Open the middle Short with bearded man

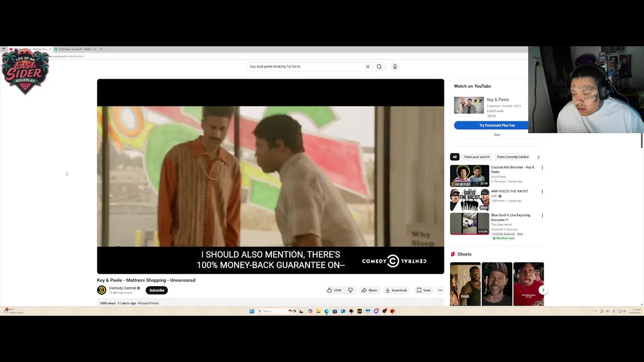497,284
